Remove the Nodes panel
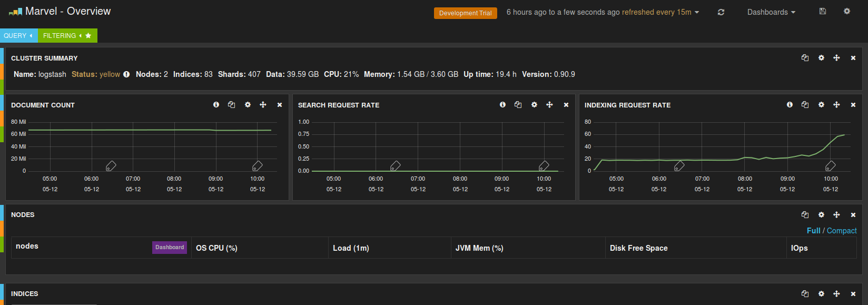This screenshot has width=868, height=305. coord(853,215)
